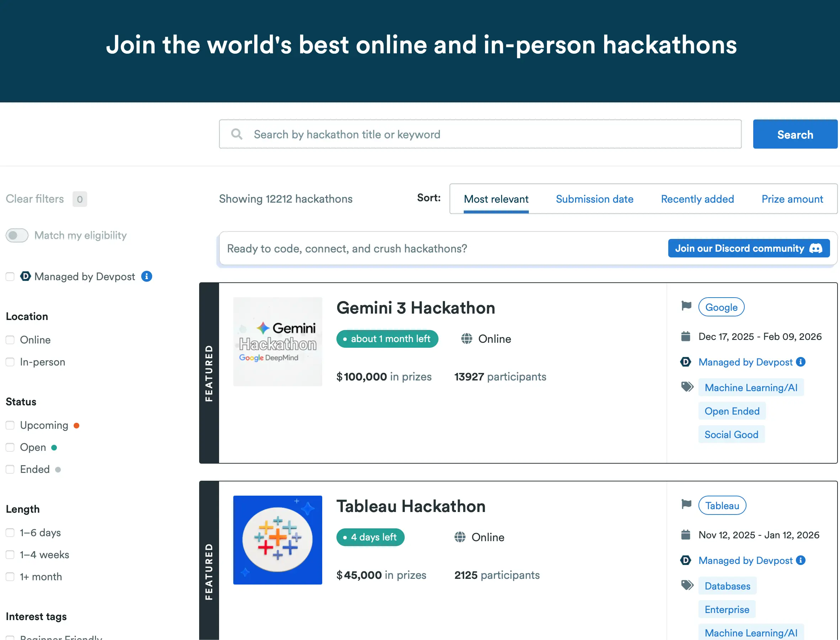This screenshot has width=840, height=640.
Task: Click the calendar icon next to Gemini hackathon dates
Action: pos(686,336)
